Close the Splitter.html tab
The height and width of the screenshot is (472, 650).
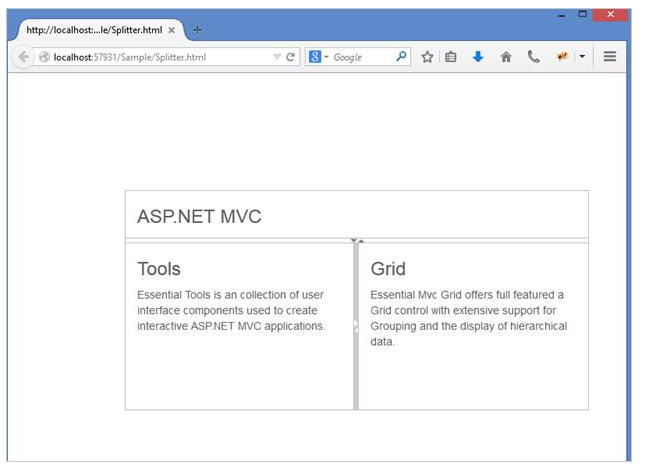click(172, 30)
